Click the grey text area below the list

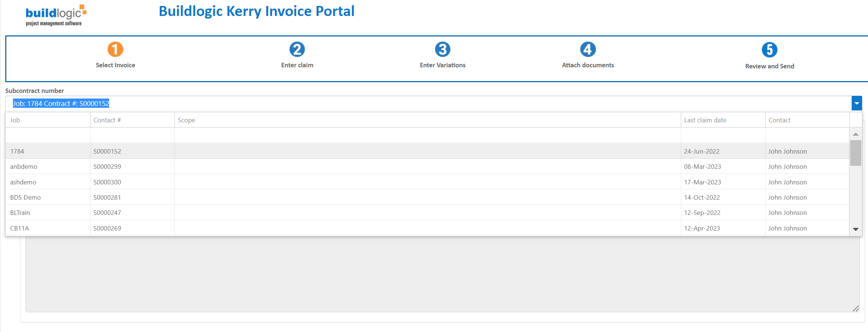click(x=443, y=274)
